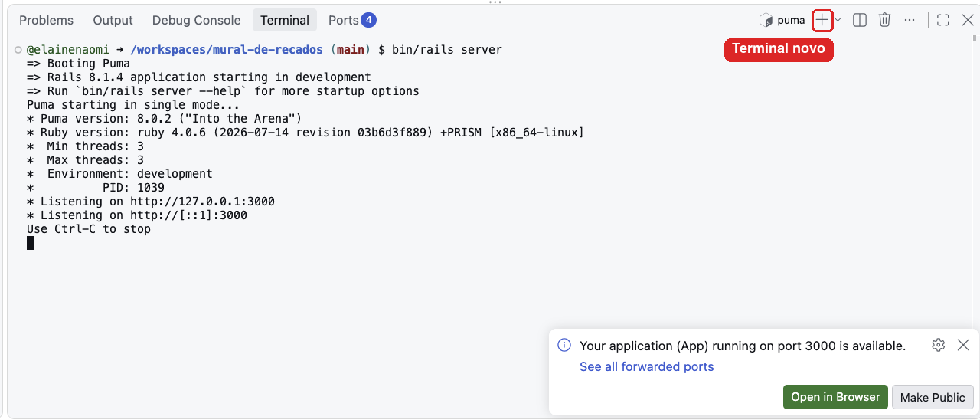Click the workspace path /workspaces/mural-de-recados
980x420 pixels.
coord(227,50)
